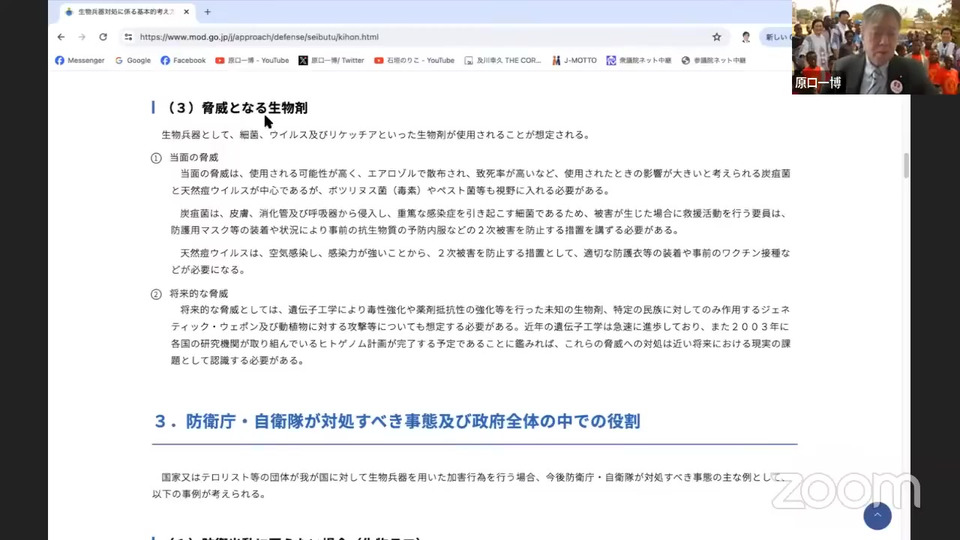Open the 衆議院ネット中継 bookmark
This screenshot has width=960, height=540.
point(639,60)
